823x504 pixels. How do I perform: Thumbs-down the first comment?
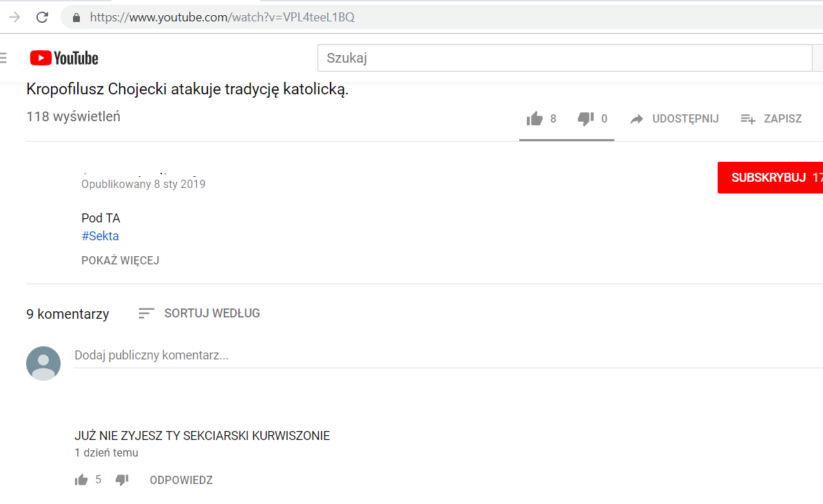coord(122,480)
